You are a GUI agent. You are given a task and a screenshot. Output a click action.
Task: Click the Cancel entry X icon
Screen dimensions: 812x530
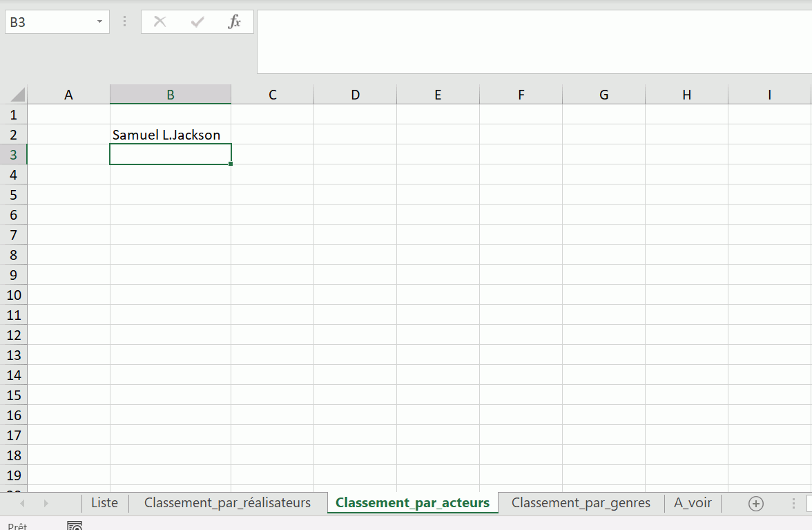click(159, 22)
